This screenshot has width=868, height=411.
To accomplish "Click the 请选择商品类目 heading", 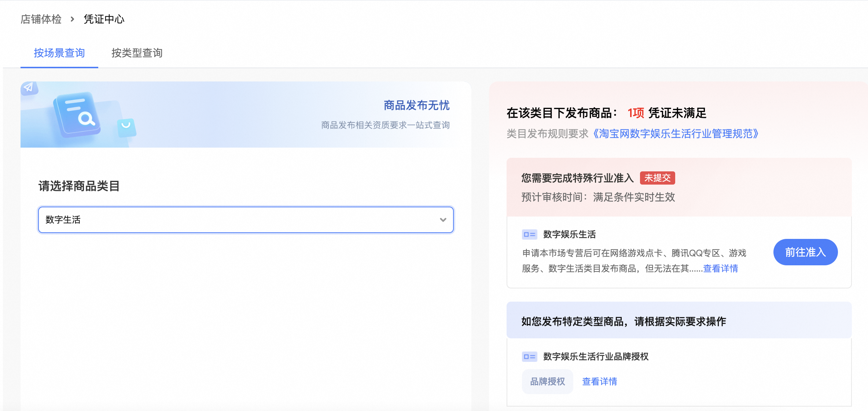I will pos(79,186).
